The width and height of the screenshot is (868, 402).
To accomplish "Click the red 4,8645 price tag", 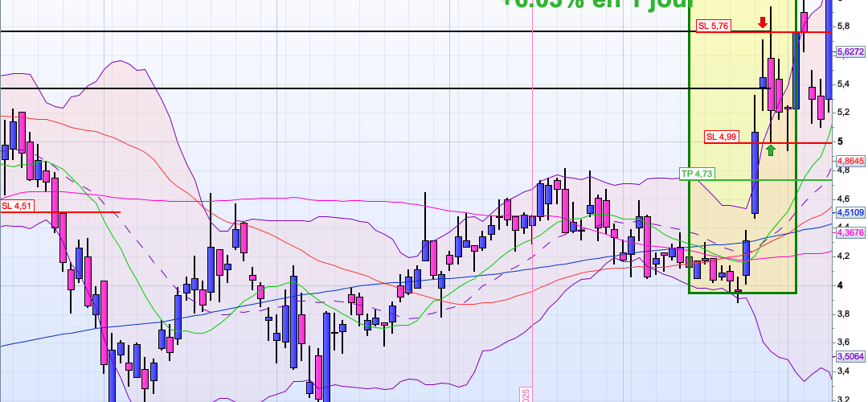I will click(x=850, y=161).
